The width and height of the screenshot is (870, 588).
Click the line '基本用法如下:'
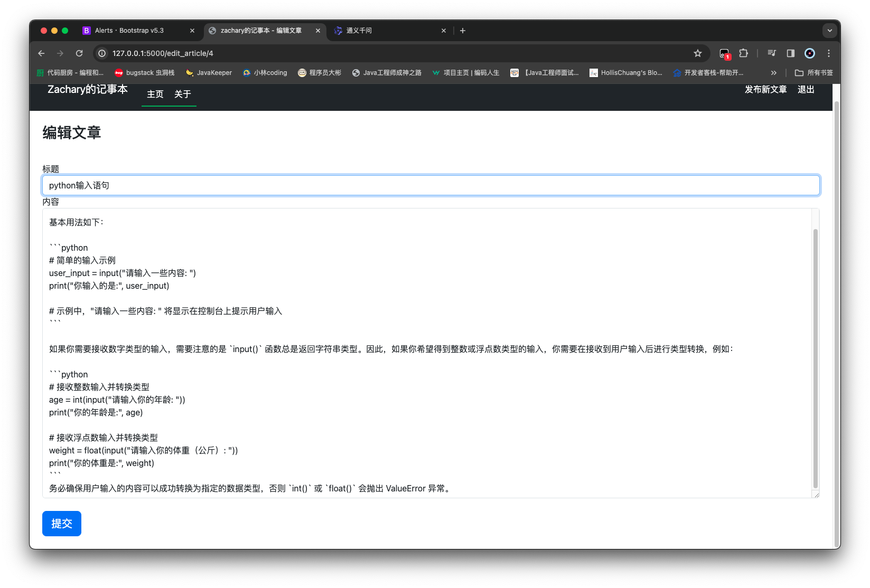click(x=77, y=222)
